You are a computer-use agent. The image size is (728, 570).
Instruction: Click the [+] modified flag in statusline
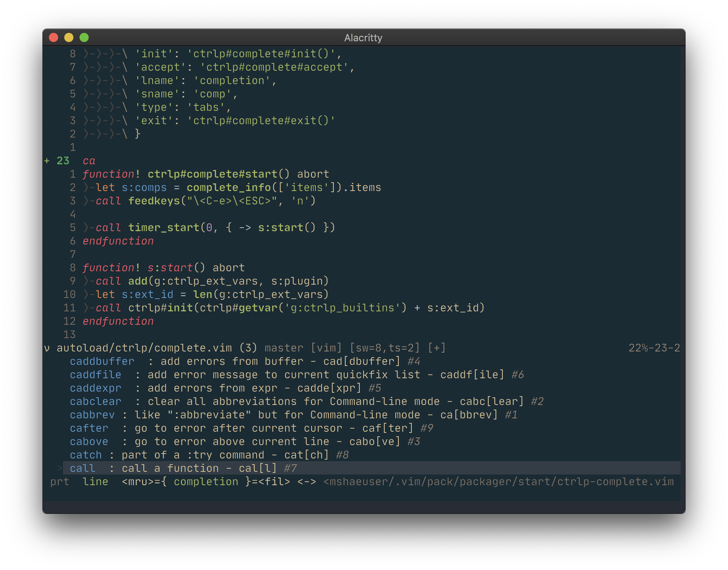437,348
